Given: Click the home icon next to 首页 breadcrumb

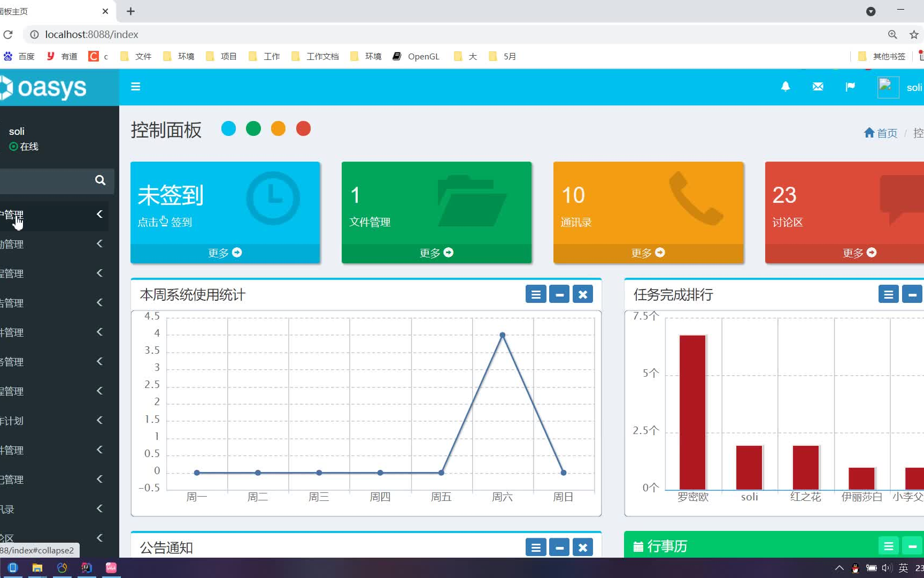Looking at the screenshot, I should 869,132.
